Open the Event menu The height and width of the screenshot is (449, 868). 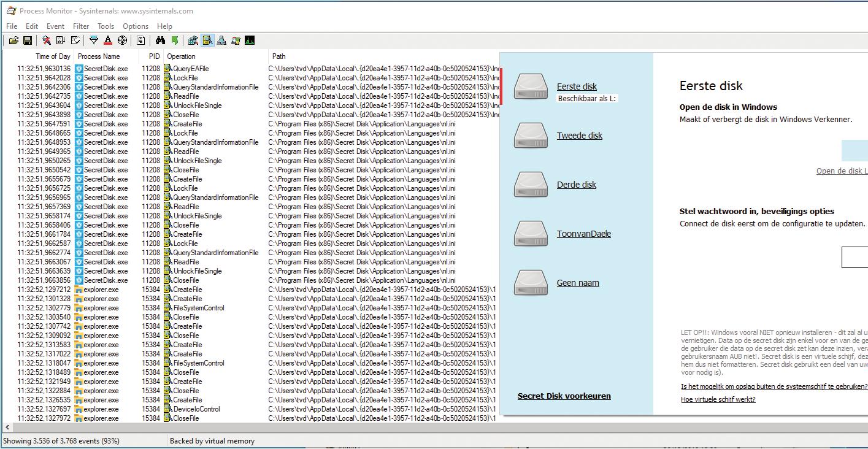pos(55,26)
